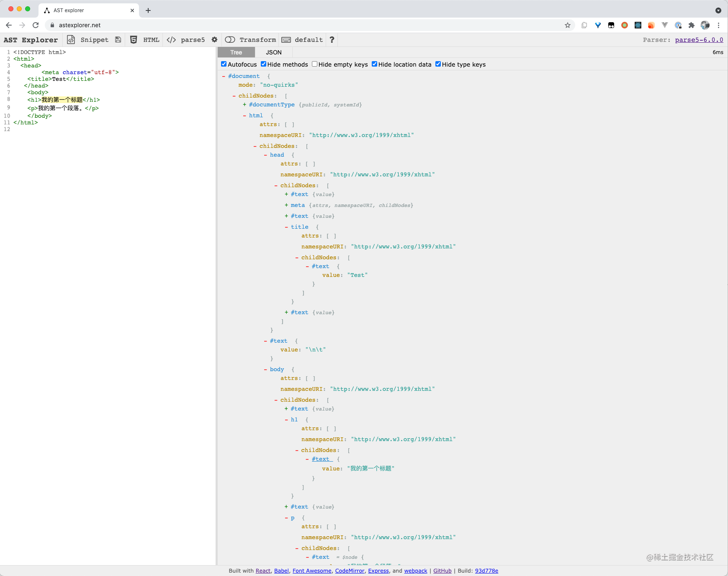Collapse the h1 node
This screenshot has width=728, height=576.
(x=286, y=420)
